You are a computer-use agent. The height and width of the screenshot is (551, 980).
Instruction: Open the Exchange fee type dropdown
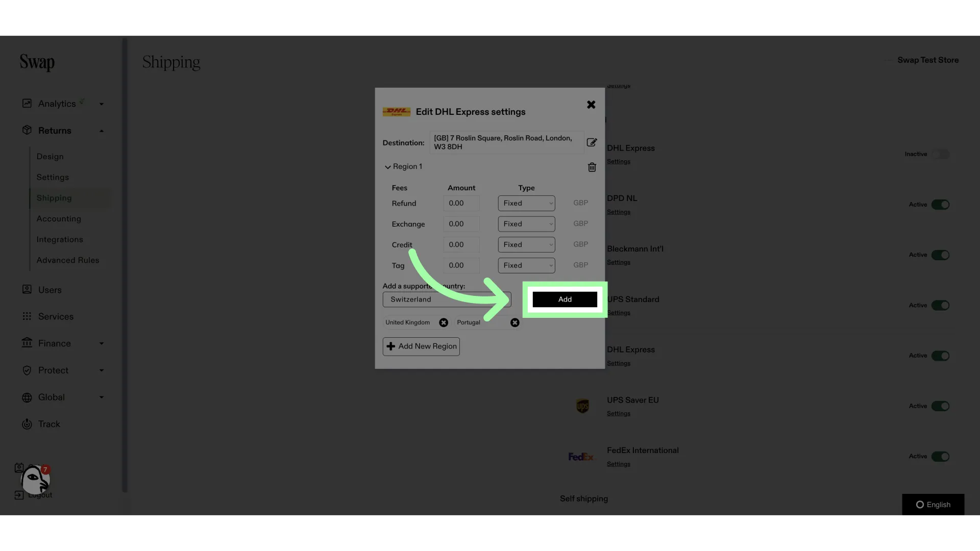click(x=526, y=224)
